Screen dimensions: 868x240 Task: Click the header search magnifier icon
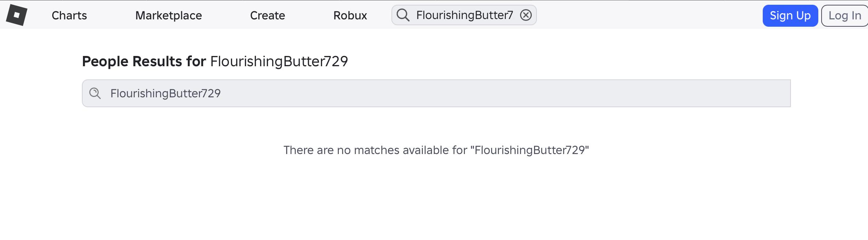403,15
